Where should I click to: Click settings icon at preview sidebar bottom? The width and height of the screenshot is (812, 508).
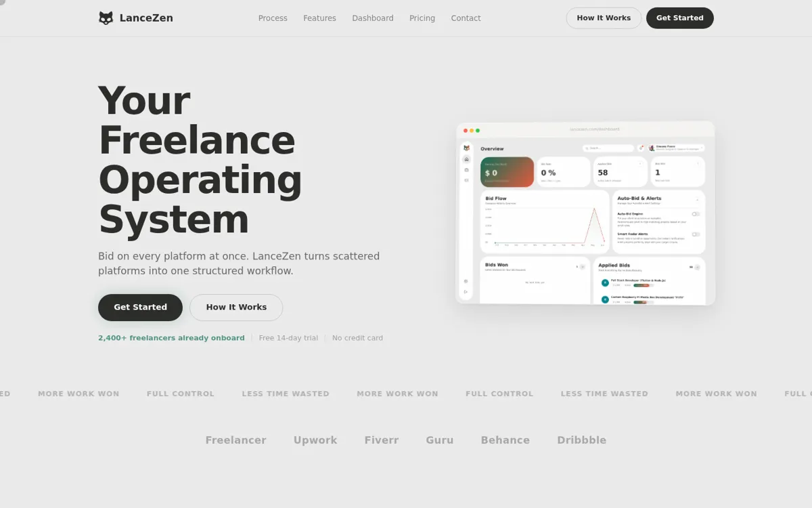point(466,281)
